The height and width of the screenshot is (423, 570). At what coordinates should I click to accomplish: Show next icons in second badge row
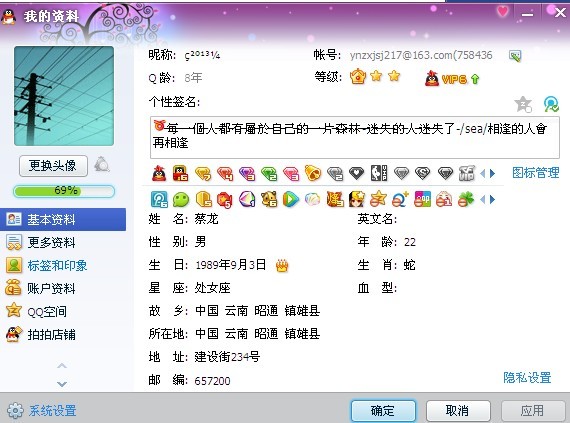pos(493,199)
